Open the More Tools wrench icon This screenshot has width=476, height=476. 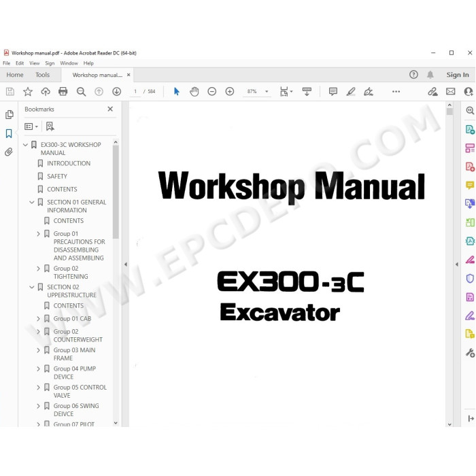[x=470, y=353]
